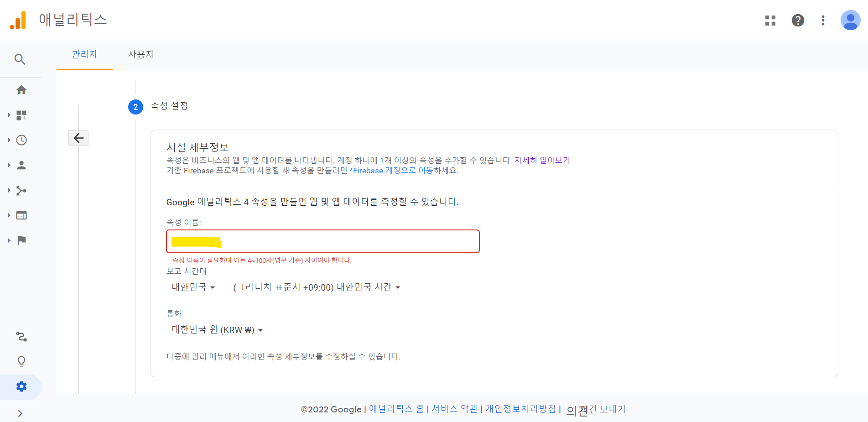The image size is (868, 422).
Task: Click the 속성 설정 step heading
Action: click(169, 106)
